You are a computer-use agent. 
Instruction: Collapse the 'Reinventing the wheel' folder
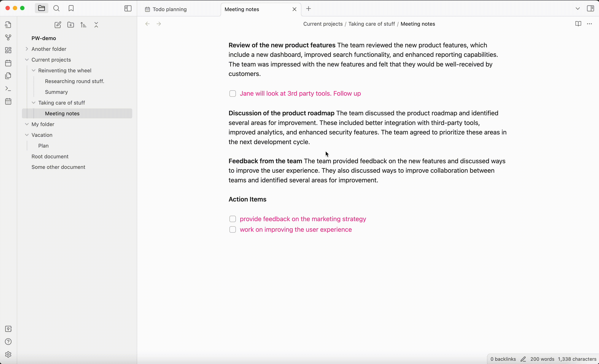34,71
